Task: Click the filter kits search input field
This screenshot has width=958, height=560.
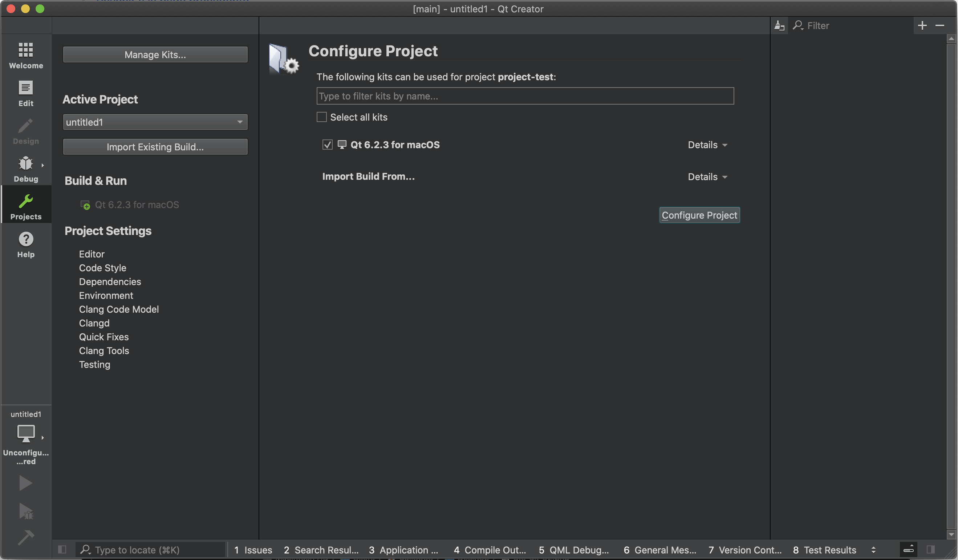Action: click(x=525, y=96)
